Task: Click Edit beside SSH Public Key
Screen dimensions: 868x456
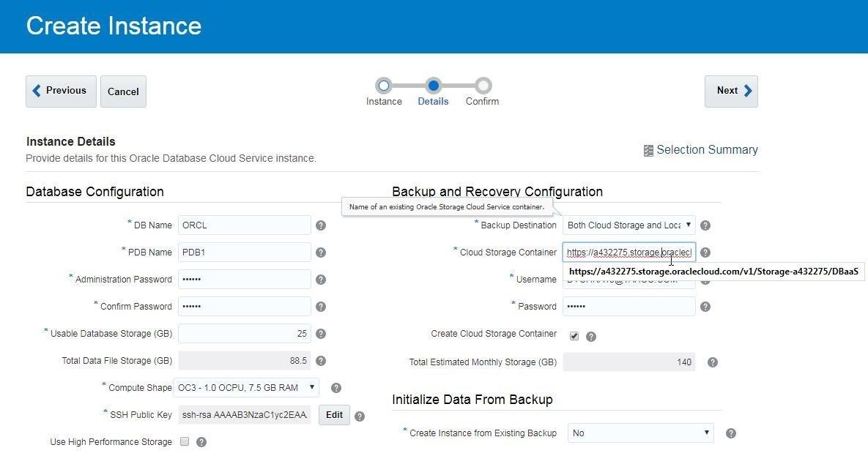Action: 334,415
